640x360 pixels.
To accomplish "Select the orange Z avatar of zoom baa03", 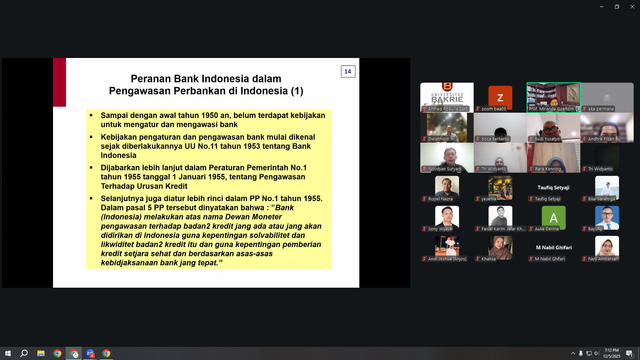I will [500, 97].
